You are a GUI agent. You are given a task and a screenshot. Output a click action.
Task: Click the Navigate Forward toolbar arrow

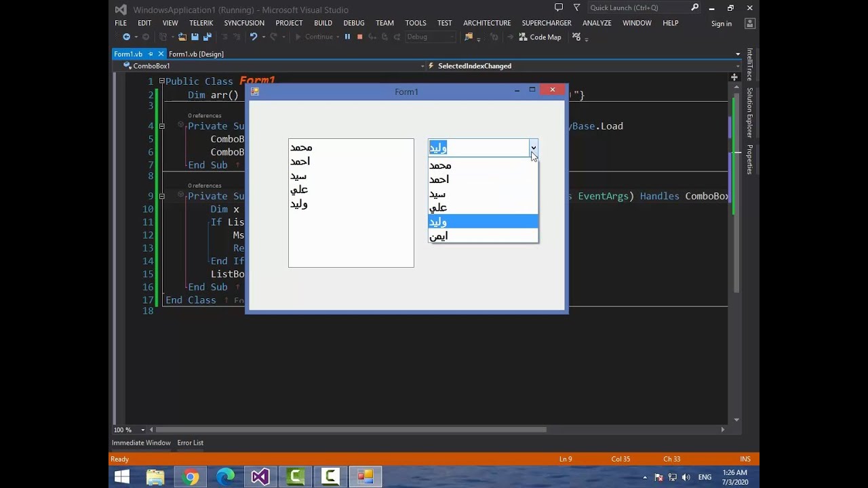[145, 37]
